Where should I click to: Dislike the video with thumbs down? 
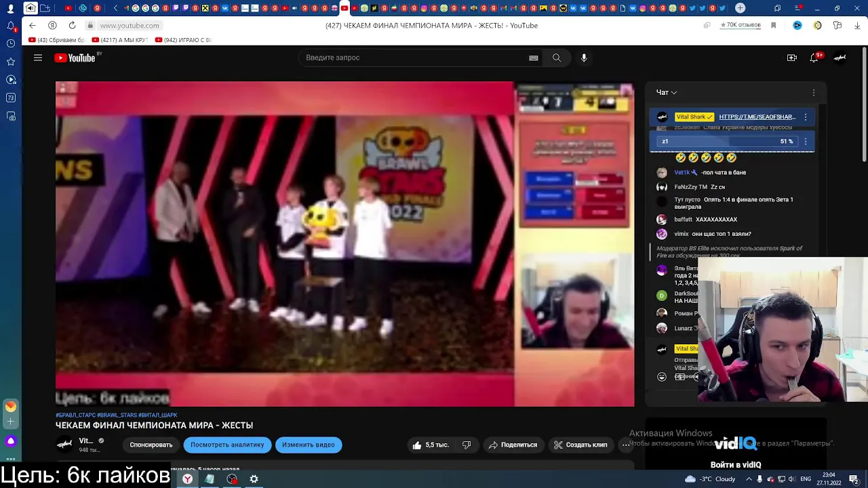click(467, 445)
